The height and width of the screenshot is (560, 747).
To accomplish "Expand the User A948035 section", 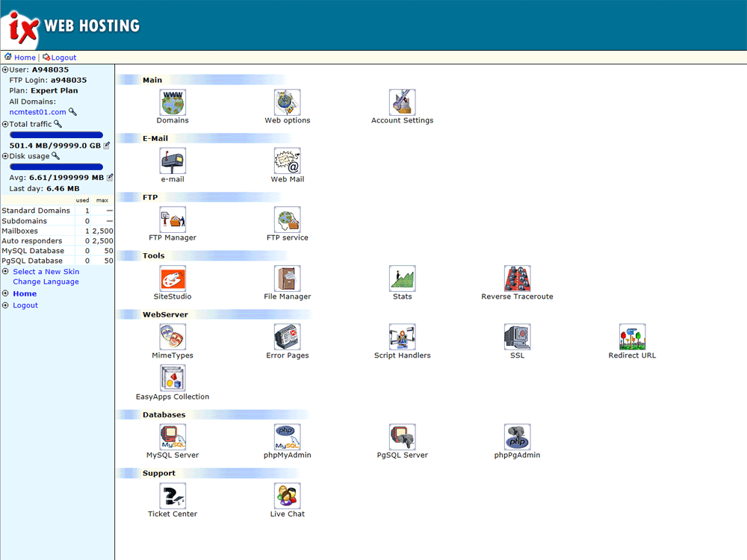I will [x=7, y=69].
